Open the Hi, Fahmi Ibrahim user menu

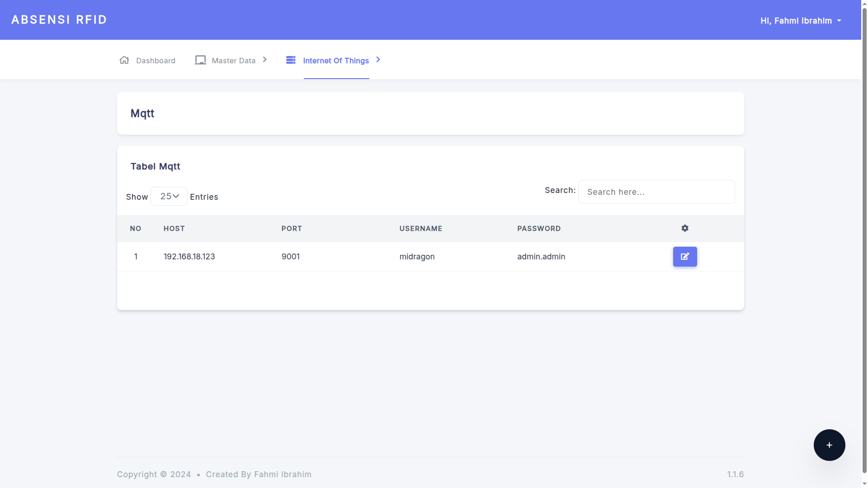tap(800, 21)
